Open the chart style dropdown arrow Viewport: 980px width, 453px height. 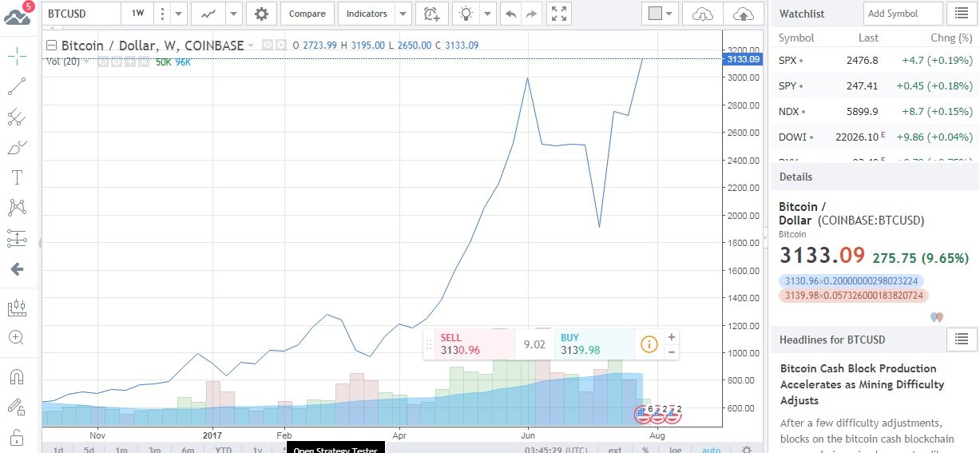pyautogui.click(x=233, y=14)
